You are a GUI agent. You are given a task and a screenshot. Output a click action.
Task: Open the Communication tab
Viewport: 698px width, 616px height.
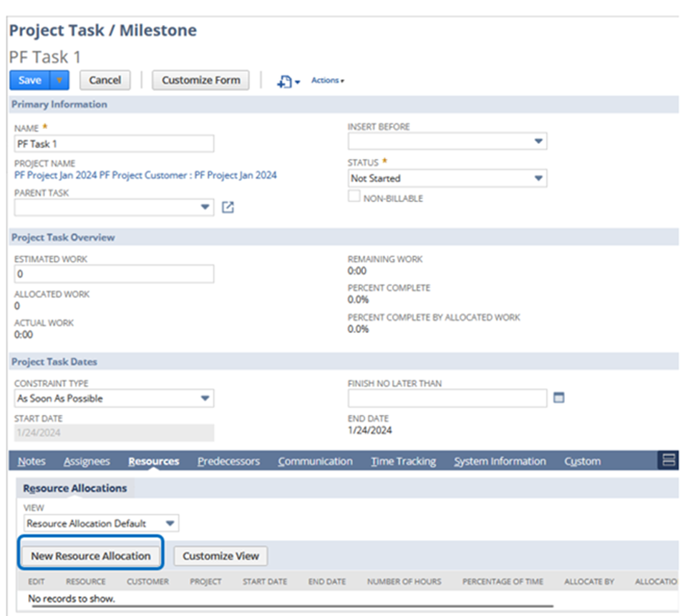coord(315,461)
